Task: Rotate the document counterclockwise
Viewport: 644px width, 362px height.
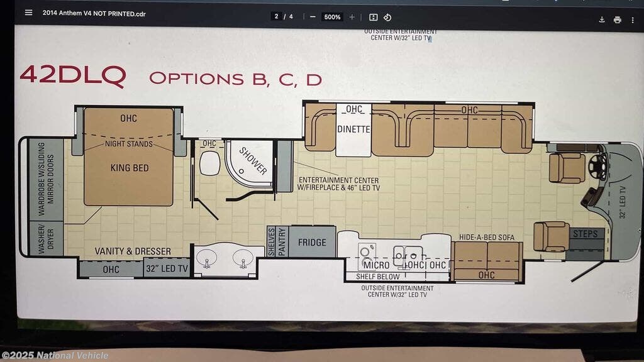Action: (x=387, y=18)
